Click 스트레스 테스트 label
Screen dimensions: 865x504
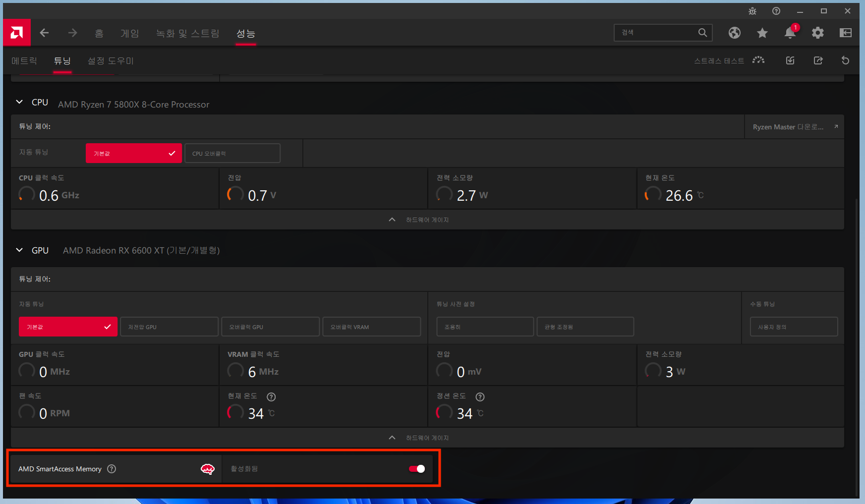(x=719, y=61)
